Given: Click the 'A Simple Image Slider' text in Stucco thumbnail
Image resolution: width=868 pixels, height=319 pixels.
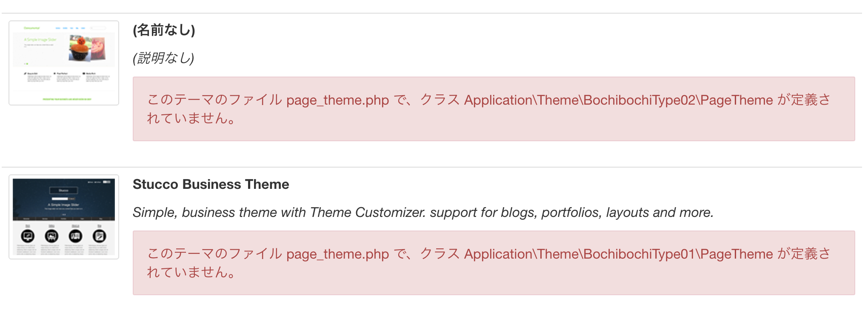Looking at the screenshot, I should [63, 205].
